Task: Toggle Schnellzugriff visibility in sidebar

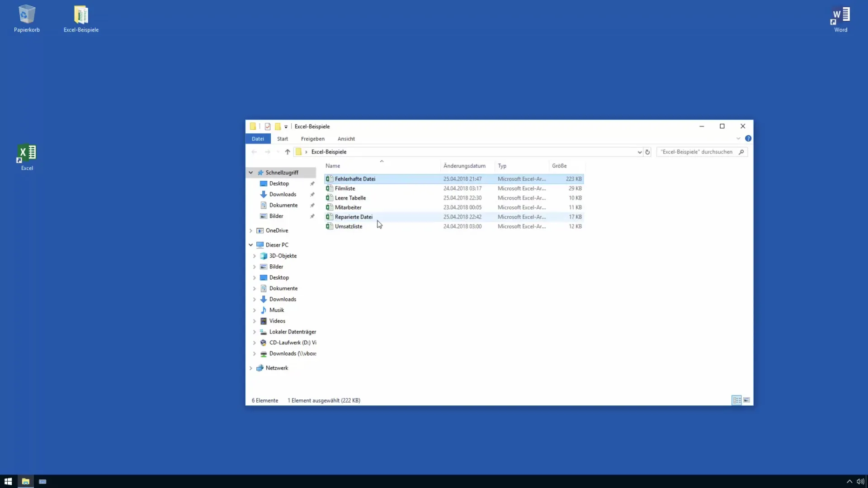Action: tap(251, 172)
